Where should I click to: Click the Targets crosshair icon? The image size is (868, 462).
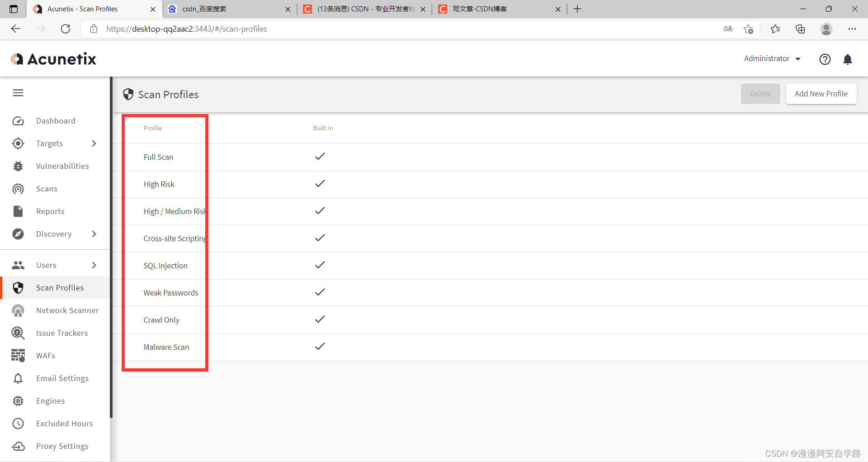coord(18,143)
